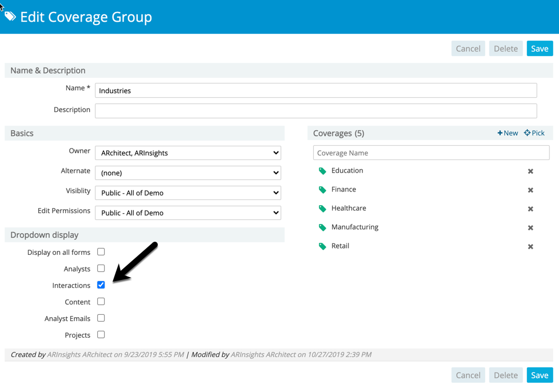Open the Edit Permissions dropdown

coord(188,213)
